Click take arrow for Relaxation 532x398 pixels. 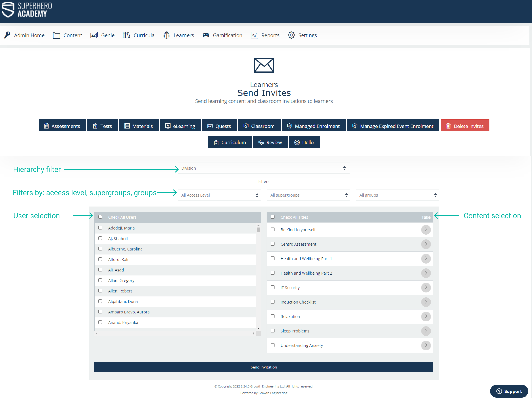click(426, 316)
